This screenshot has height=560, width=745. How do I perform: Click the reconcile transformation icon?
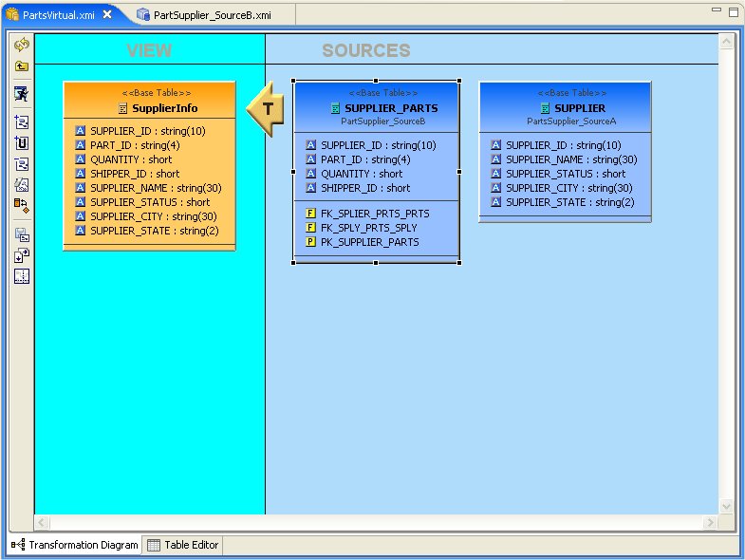coord(22,205)
